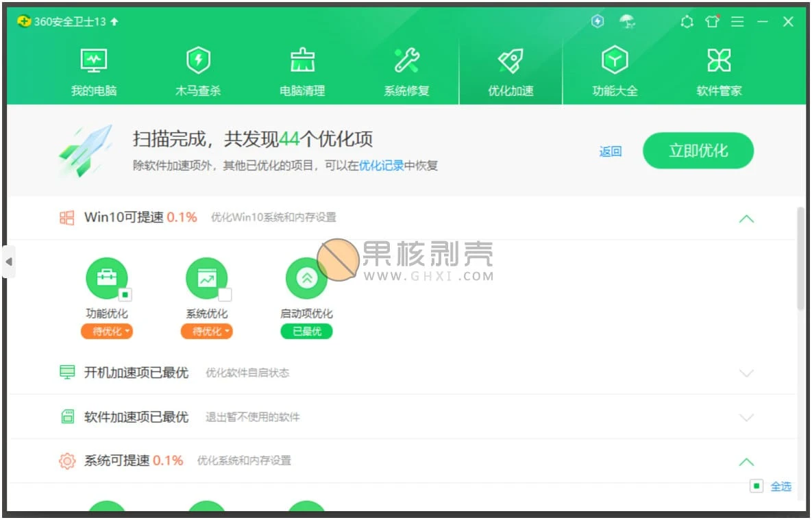Open the 我的电脑 overview
Image resolution: width=812 pixels, height=520 pixels.
(x=94, y=69)
